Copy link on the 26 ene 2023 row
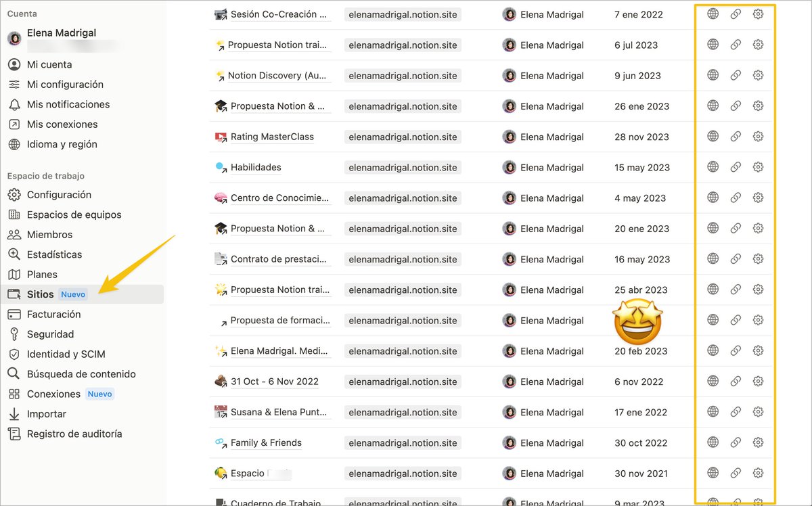This screenshot has width=812, height=506. click(736, 106)
